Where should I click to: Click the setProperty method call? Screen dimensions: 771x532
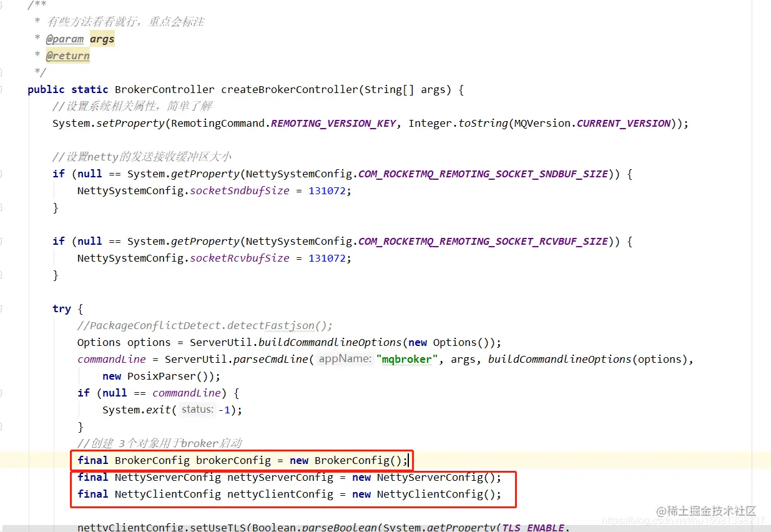[130, 123]
